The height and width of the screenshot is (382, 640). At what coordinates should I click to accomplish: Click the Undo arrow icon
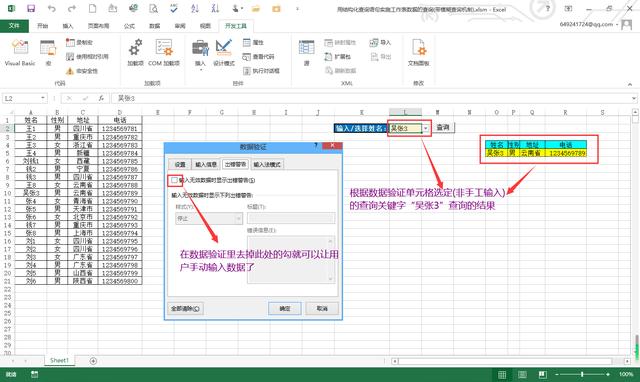[51, 9]
